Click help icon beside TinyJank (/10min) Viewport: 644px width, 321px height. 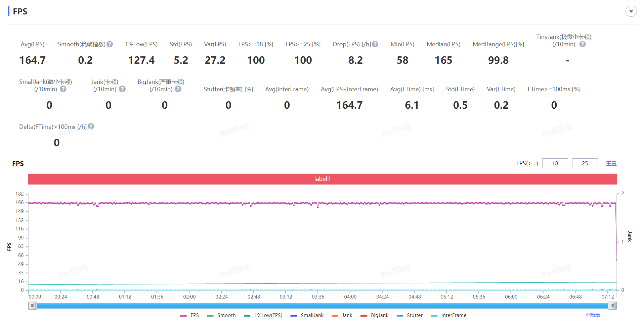[x=583, y=44]
